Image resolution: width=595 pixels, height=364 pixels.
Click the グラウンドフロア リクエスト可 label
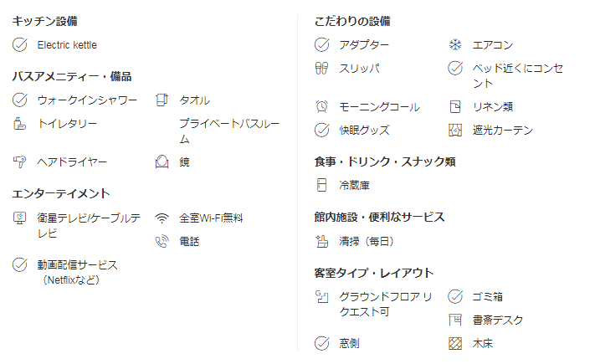pos(385,305)
